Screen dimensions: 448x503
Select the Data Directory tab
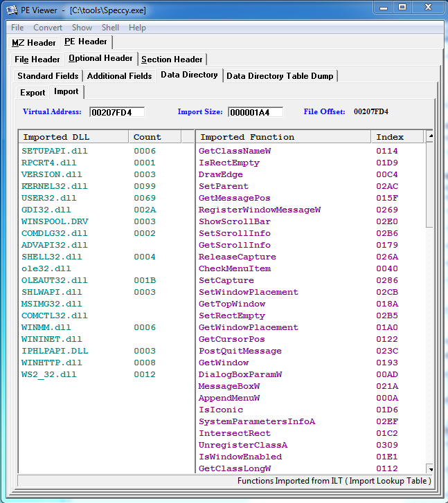(189, 75)
